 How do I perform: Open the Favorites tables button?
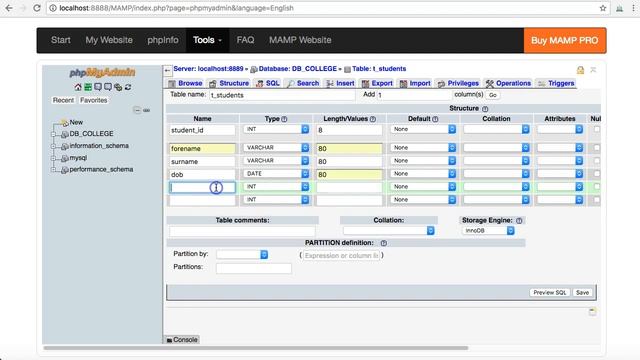coord(93,100)
